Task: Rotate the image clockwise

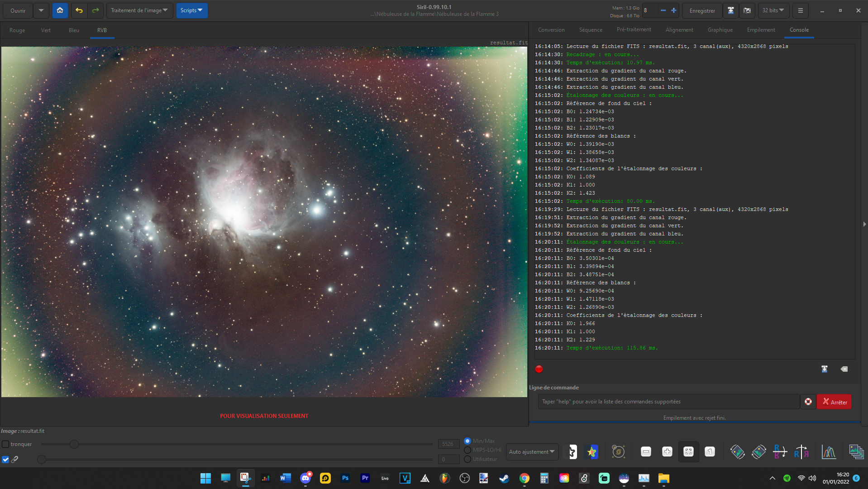Action: tap(759, 452)
